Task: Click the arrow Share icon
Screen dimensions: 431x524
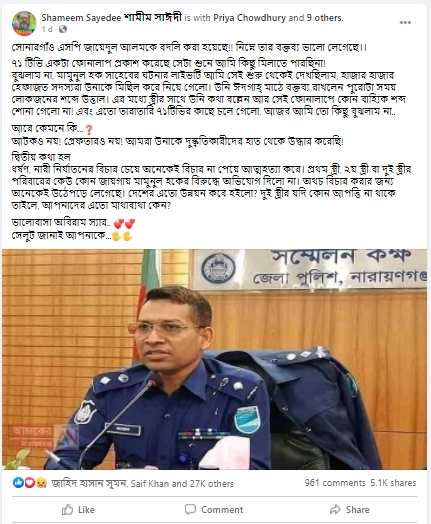Action: (335, 510)
